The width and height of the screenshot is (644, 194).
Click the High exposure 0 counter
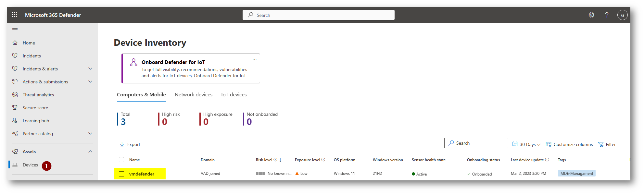217,119
